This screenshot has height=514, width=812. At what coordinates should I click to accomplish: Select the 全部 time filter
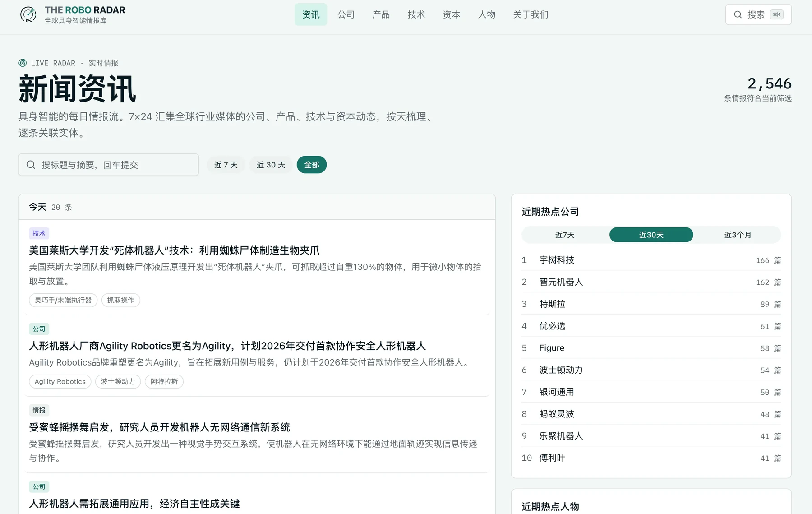(312, 165)
